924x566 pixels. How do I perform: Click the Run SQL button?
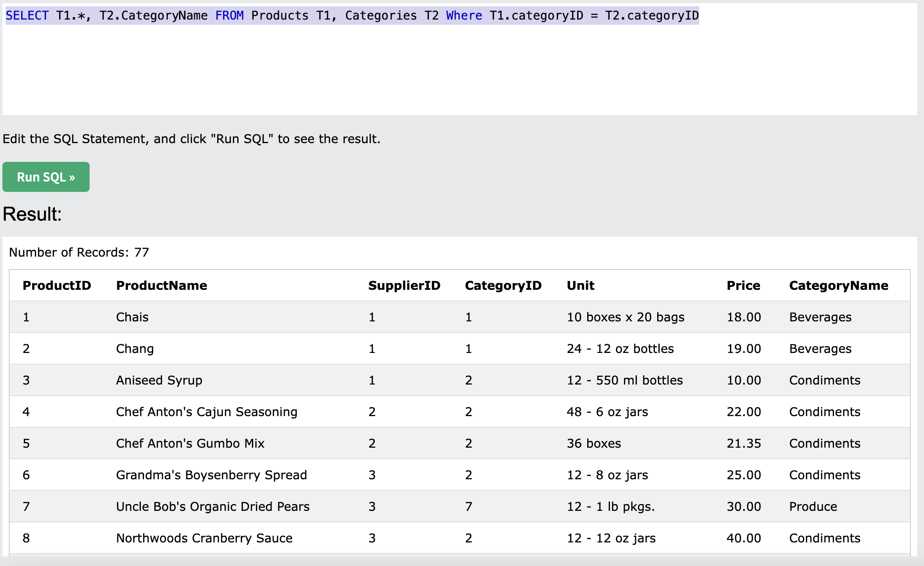point(46,177)
